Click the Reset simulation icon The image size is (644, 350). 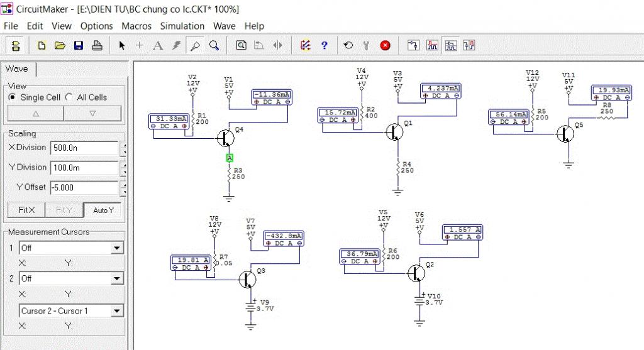(348, 45)
